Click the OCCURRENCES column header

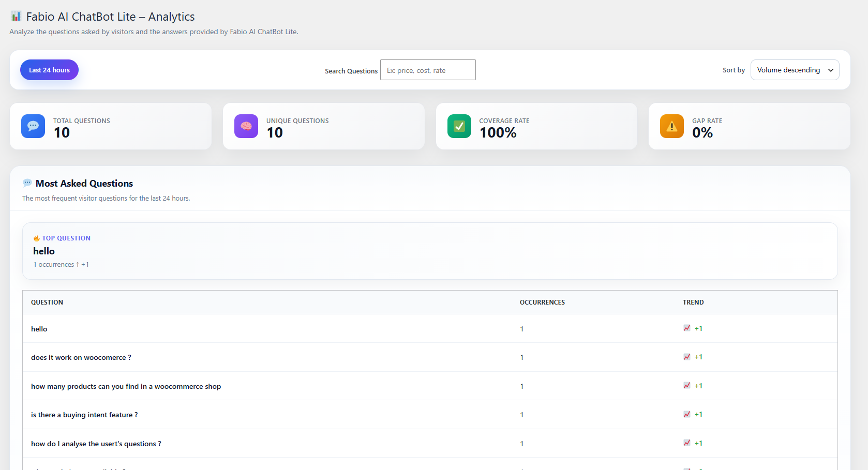click(542, 302)
